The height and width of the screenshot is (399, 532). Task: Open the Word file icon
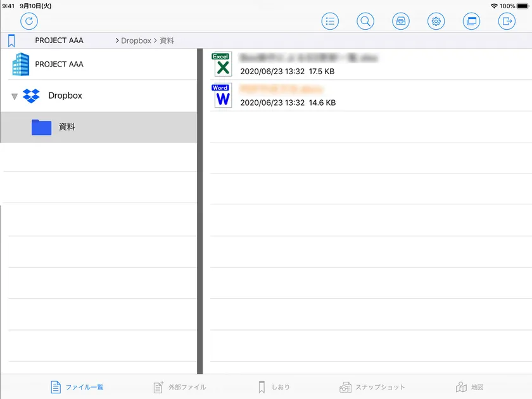222,96
